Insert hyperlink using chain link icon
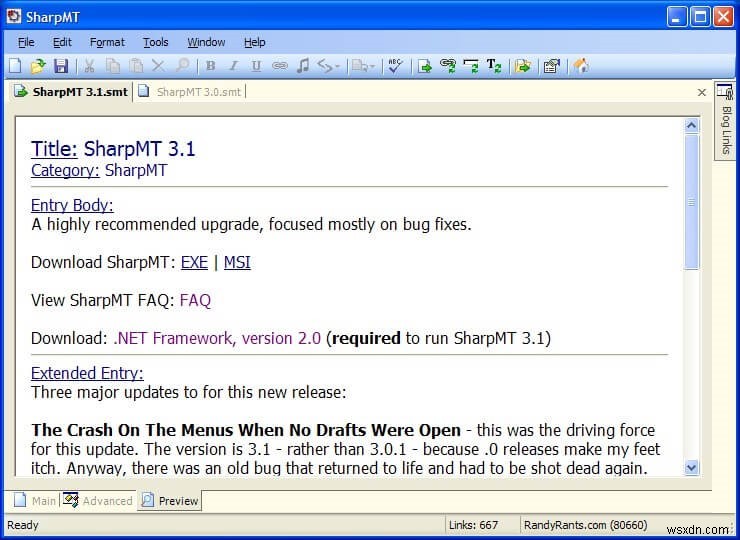 pyautogui.click(x=279, y=66)
